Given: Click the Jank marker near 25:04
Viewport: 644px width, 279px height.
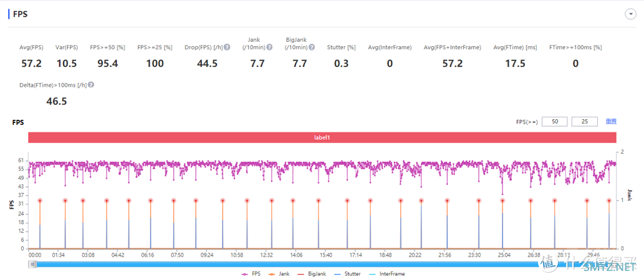Looking at the screenshot, I should [502, 200].
